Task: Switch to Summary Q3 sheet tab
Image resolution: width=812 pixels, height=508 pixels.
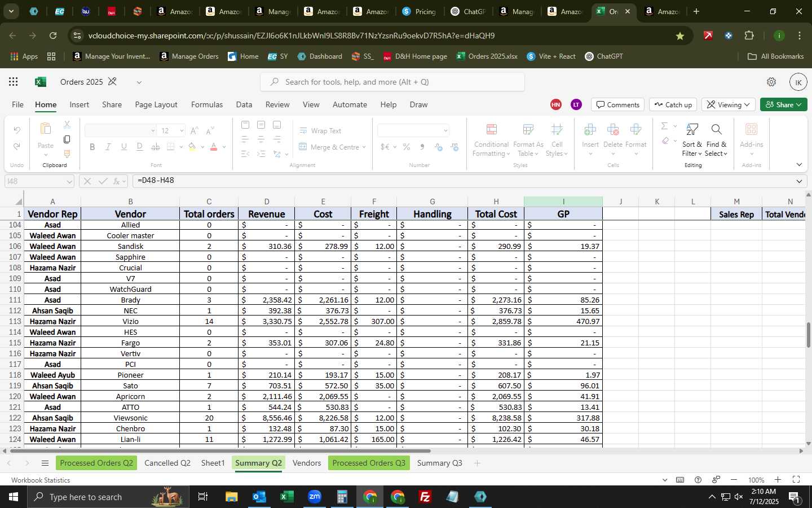Action: click(x=439, y=463)
